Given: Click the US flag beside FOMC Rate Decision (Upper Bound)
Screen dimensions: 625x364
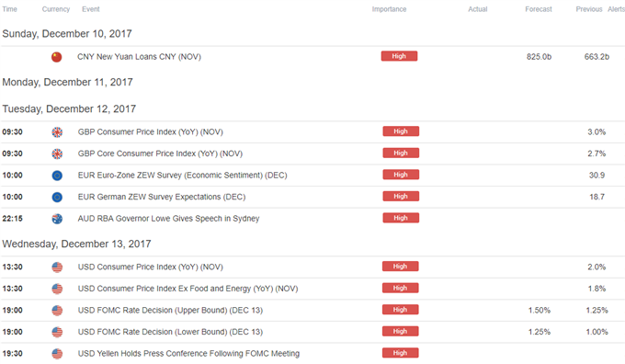Looking at the screenshot, I should point(57,310).
